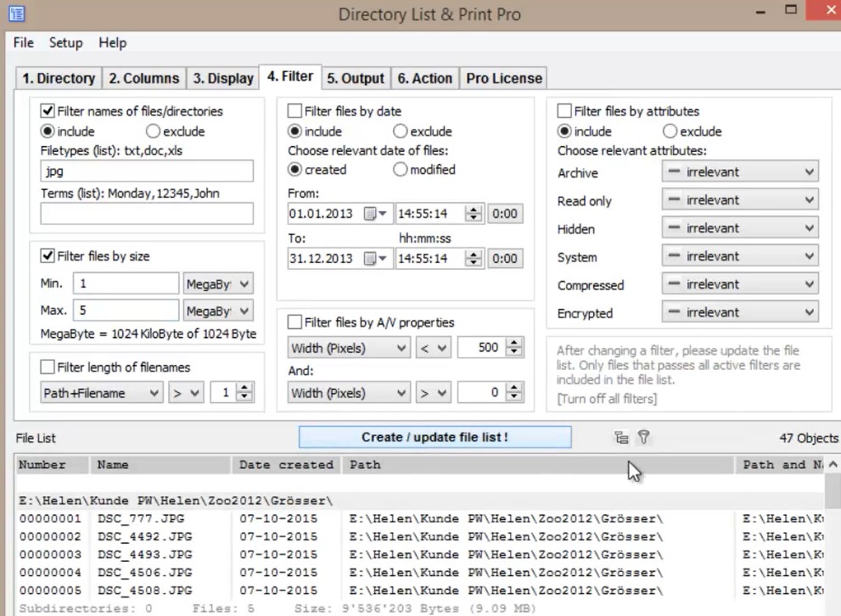The width and height of the screenshot is (841, 616).
Task: Switch to 2. Columns tab
Action: [143, 78]
